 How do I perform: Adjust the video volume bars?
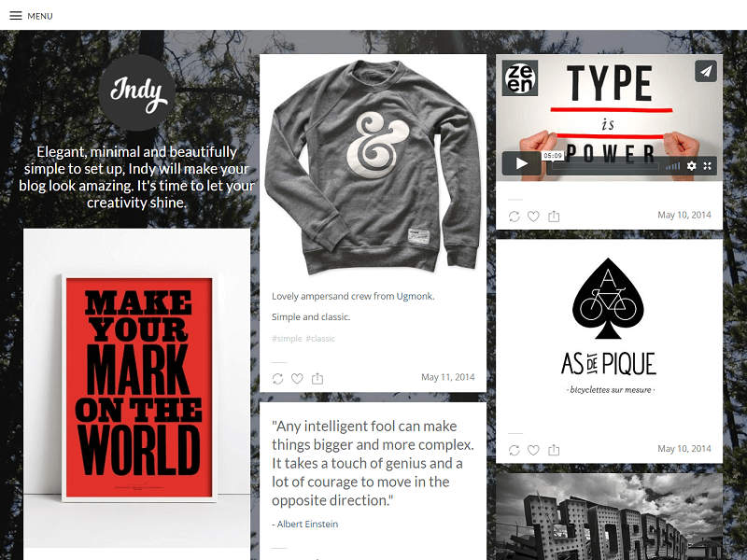click(x=672, y=166)
